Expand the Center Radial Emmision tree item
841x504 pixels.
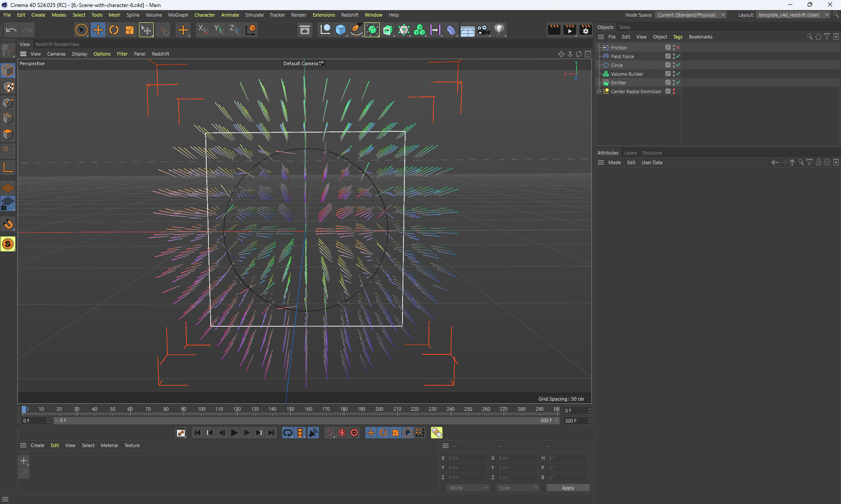599,91
